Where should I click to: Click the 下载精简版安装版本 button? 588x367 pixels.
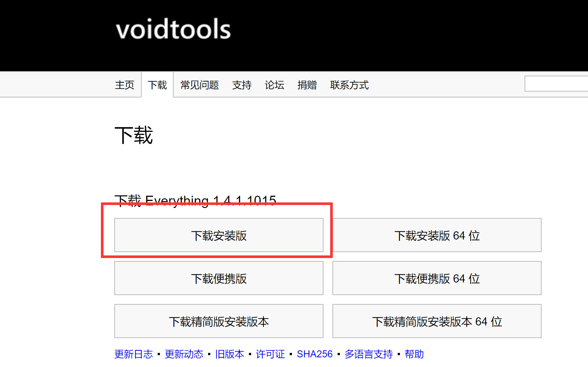pos(219,321)
